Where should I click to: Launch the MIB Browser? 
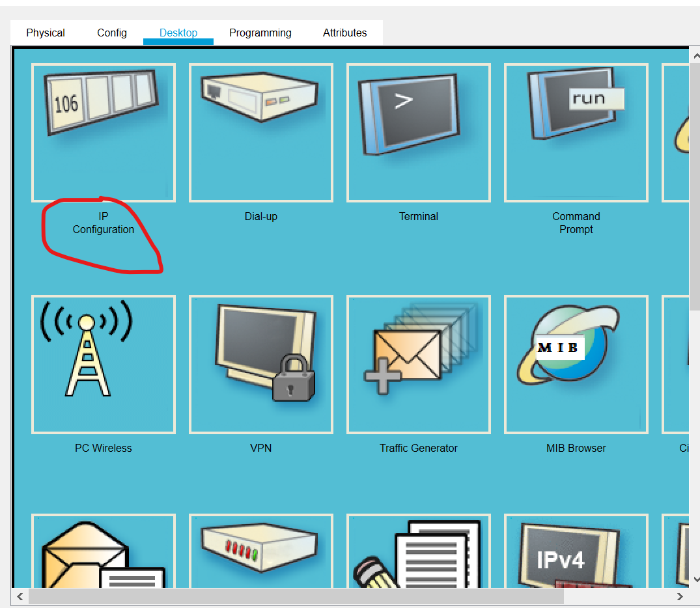click(576, 365)
